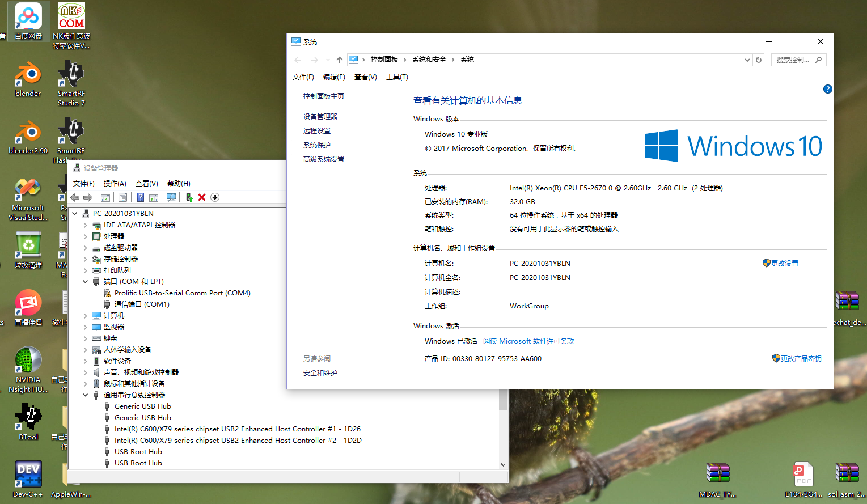Collapse 端口 (COM 和 LPT) node
867x504 pixels.
click(86, 282)
